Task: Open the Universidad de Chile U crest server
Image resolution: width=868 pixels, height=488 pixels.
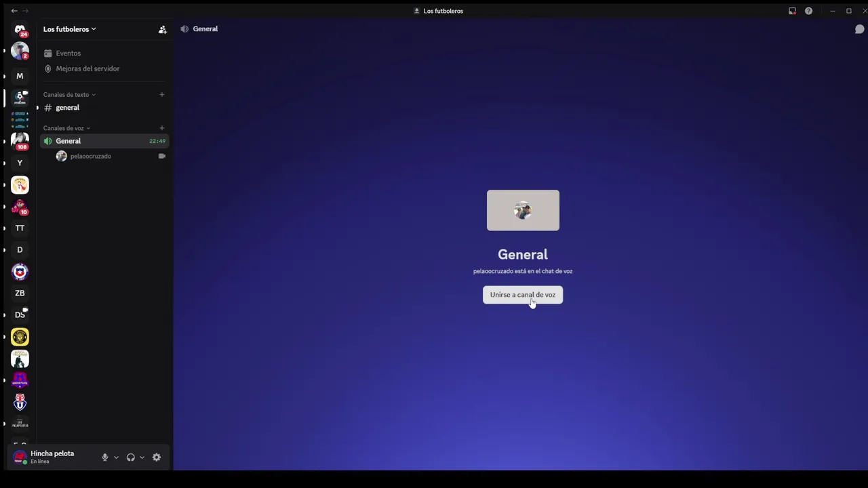Action: [x=20, y=401]
